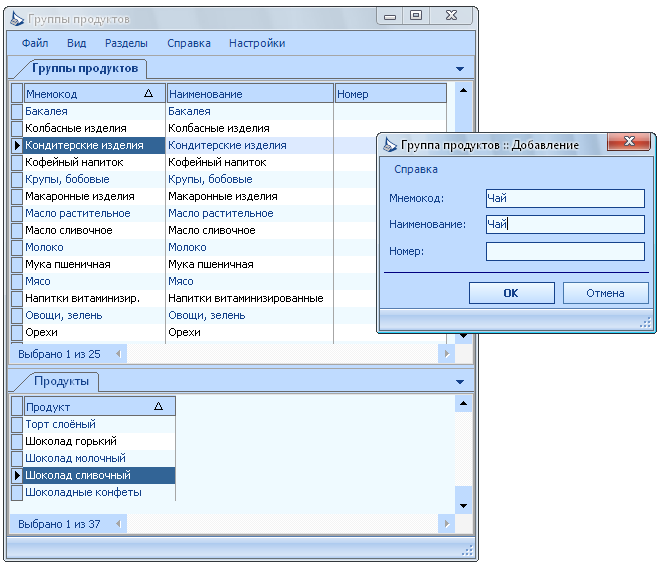Tick the Торт слоёный row selector box
This screenshot has height=567, width=661.
[x=17, y=424]
